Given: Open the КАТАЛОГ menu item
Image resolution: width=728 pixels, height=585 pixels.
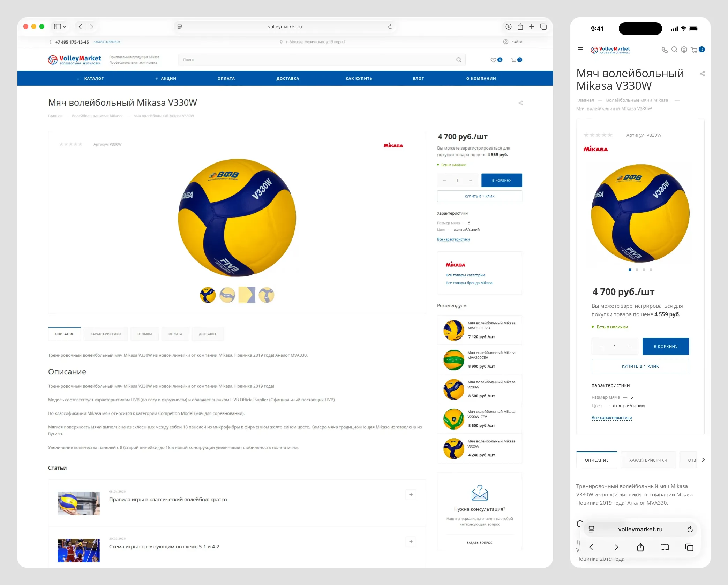Looking at the screenshot, I should 93,79.
